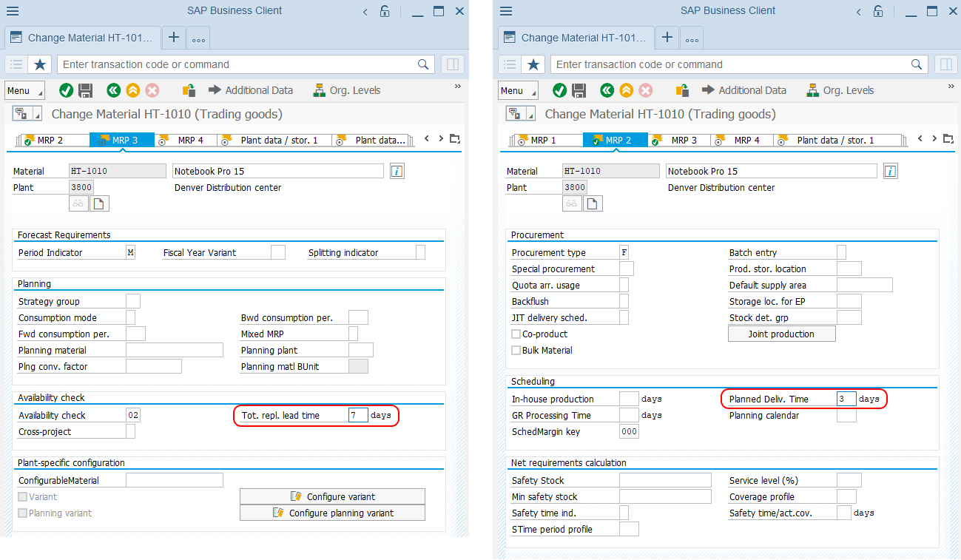Click lock icon in left window title bar
This screenshot has height=560, width=961.
point(385,11)
